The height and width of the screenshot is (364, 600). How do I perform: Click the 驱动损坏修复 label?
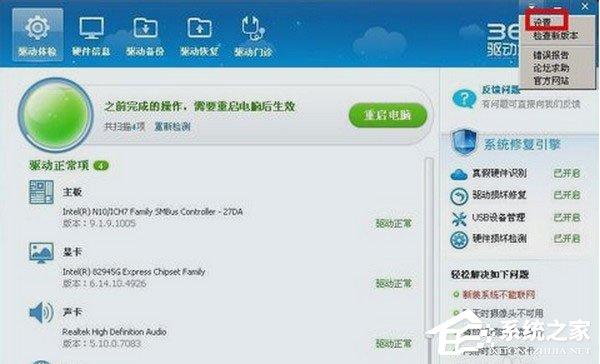[x=499, y=195]
